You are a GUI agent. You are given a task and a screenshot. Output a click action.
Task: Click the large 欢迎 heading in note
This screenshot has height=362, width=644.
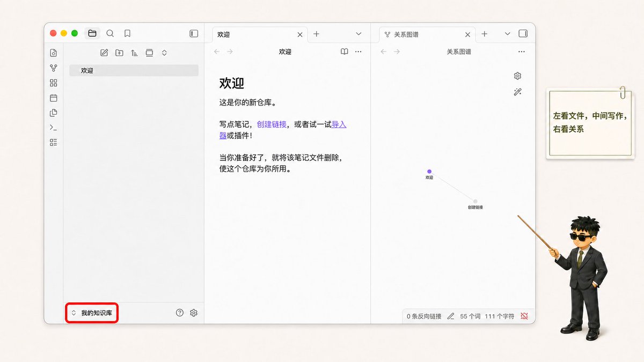coord(232,83)
